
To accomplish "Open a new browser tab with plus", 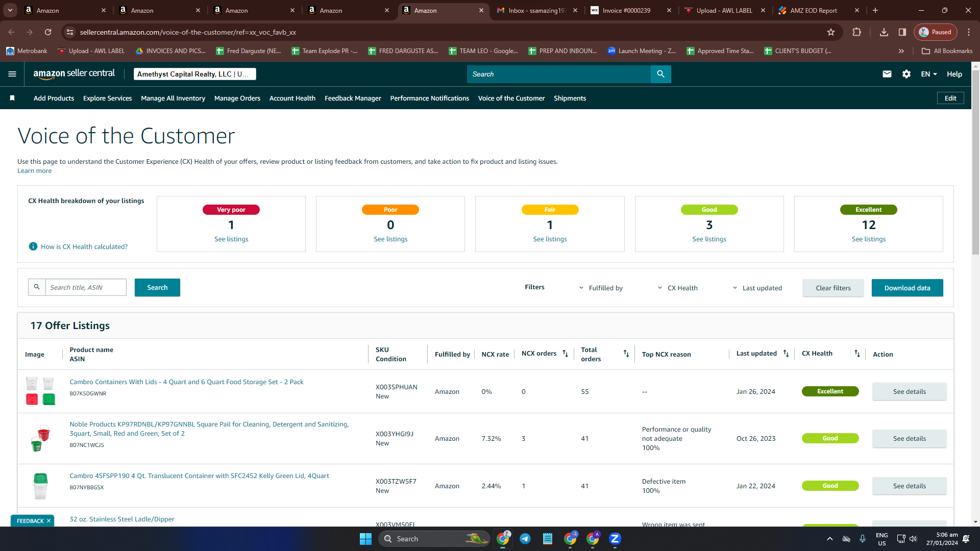I will (875, 10).
